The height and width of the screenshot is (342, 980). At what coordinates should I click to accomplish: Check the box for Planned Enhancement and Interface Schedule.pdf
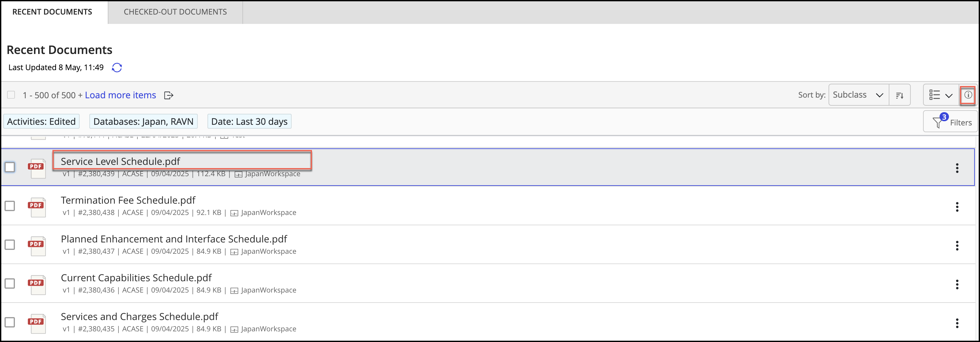(x=10, y=245)
